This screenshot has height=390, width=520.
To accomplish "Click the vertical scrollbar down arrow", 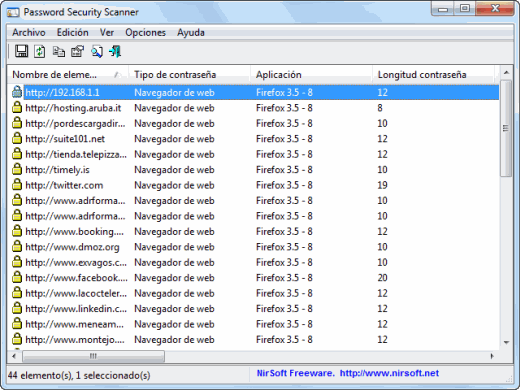I will click(506, 342).
